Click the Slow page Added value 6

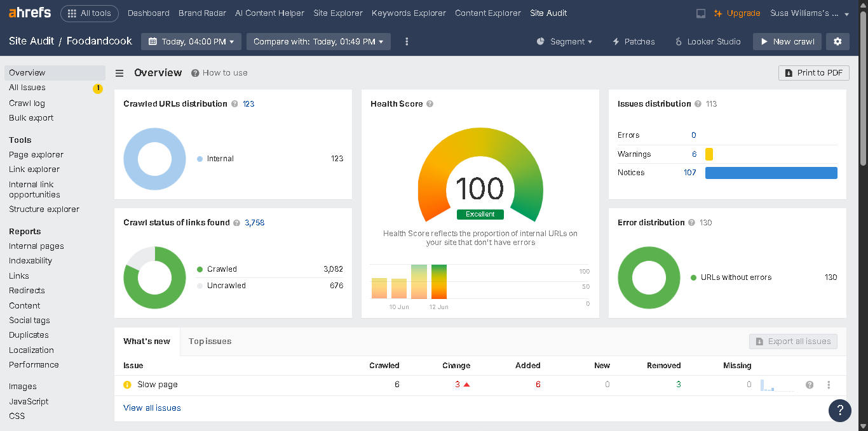(538, 385)
